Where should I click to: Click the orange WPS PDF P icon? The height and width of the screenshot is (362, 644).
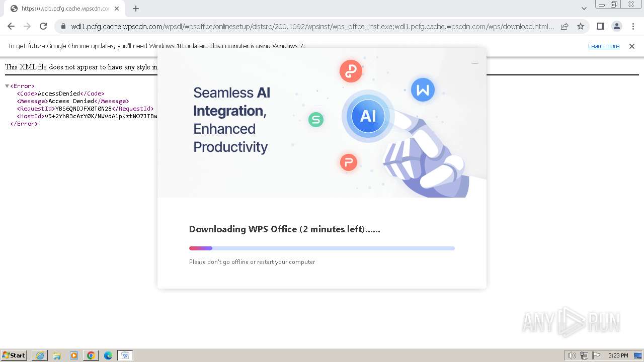point(348,162)
